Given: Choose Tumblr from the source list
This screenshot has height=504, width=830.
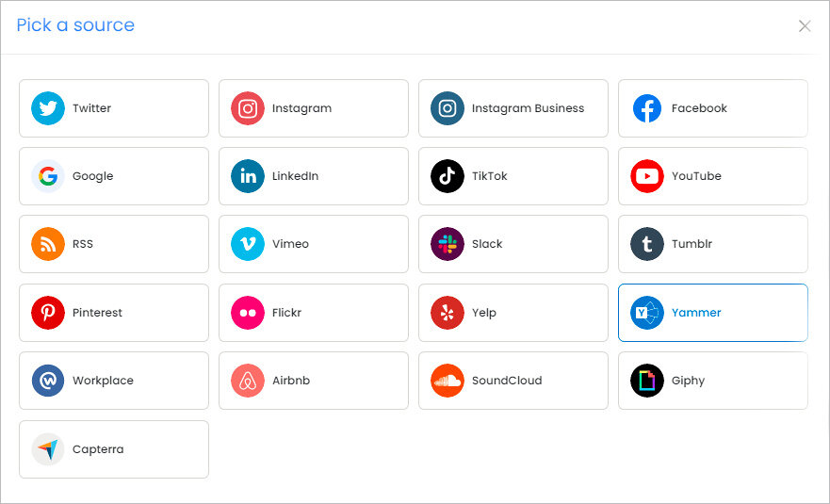Looking at the screenshot, I should click(713, 244).
